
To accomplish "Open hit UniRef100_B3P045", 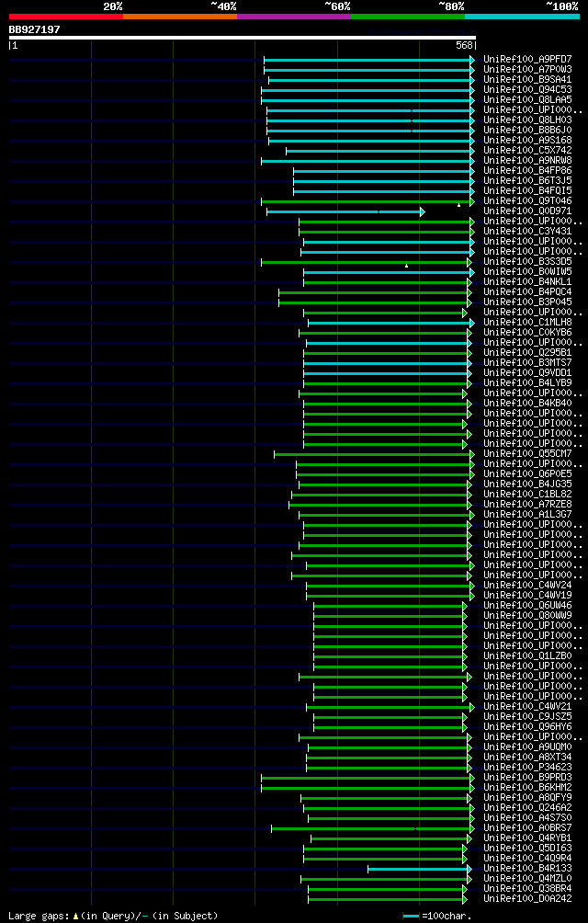I will [527, 302].
